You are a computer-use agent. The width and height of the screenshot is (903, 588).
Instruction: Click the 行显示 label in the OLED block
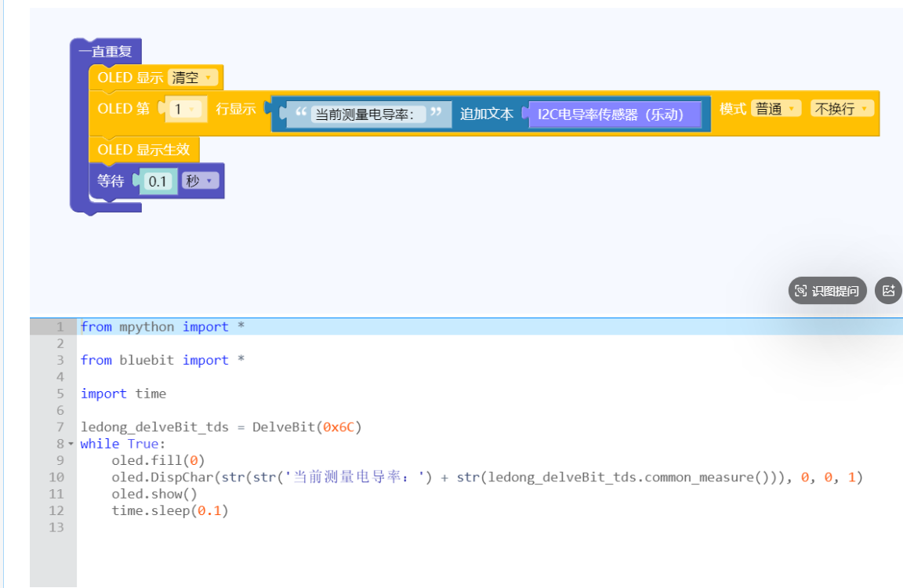click(235, 109)
